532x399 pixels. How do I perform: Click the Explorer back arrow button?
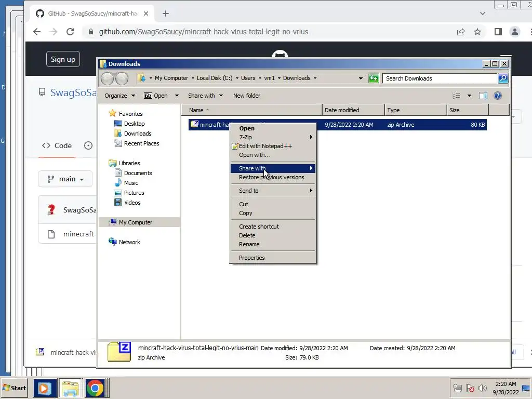coord(108,79)
